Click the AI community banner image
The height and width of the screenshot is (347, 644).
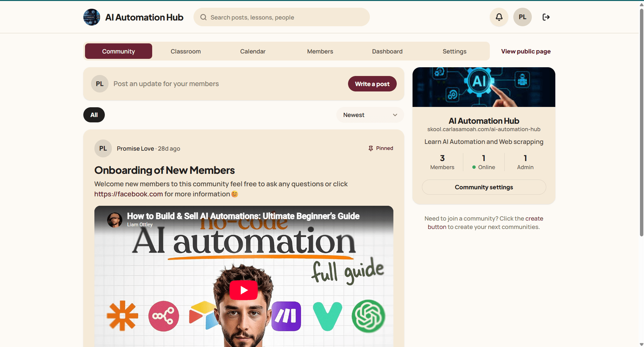[484, 87]
